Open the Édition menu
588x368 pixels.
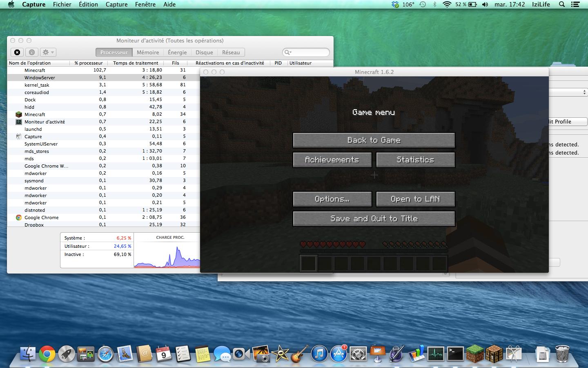coord(88,4)
